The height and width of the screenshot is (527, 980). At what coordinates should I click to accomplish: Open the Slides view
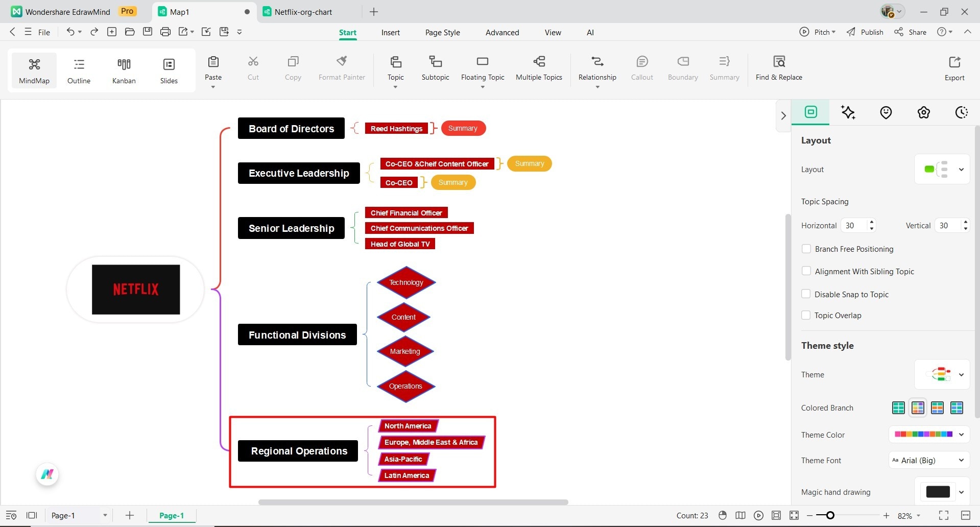169,70
